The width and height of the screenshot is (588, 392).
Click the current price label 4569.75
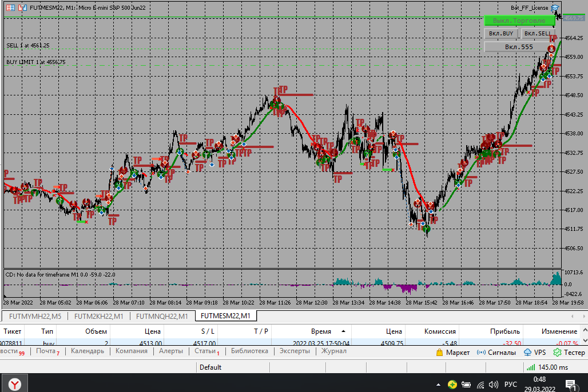574,18
